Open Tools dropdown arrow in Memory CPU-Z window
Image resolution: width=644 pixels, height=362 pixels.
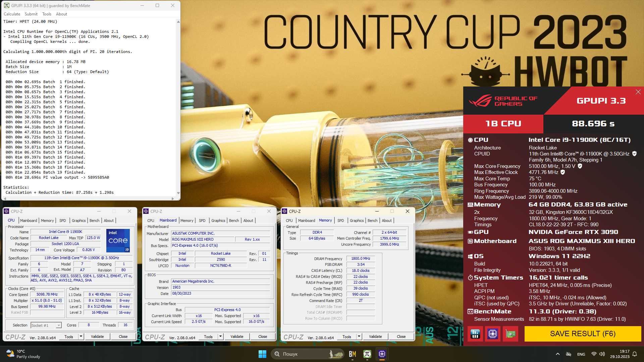[359, 337]
